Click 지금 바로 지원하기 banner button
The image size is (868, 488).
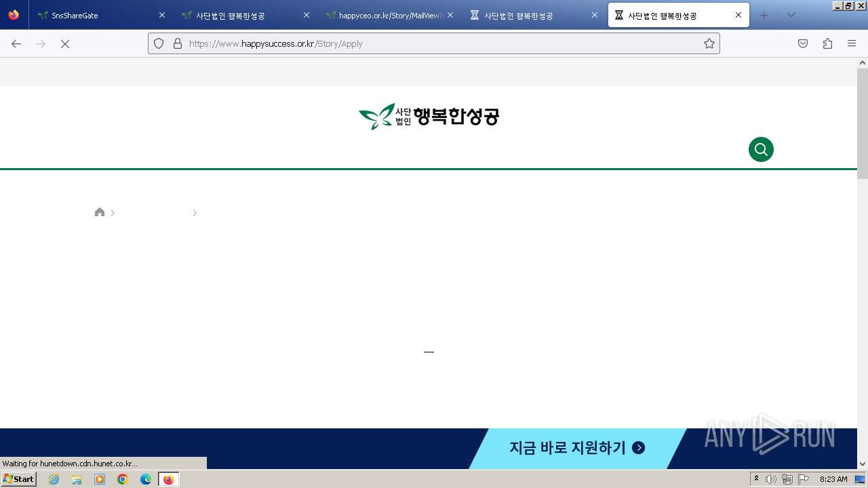click(577, 448)
